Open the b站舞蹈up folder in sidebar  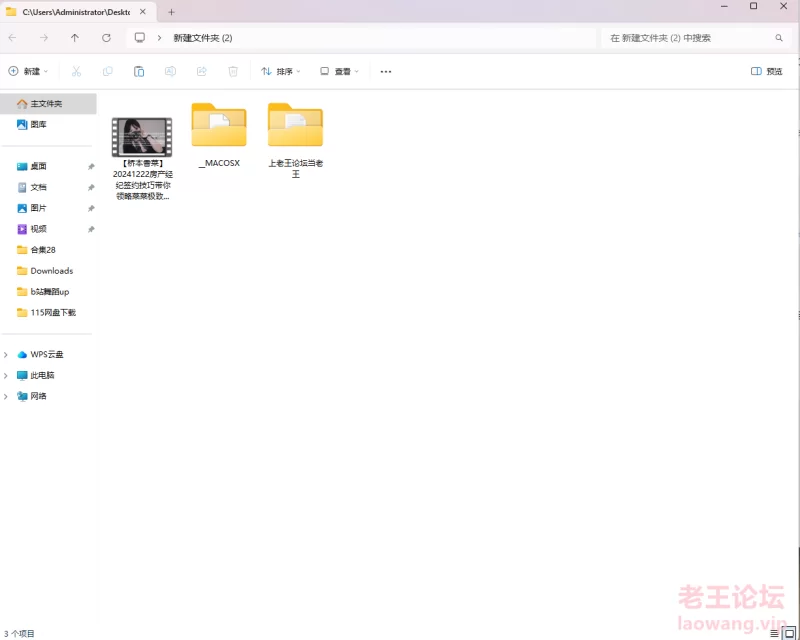pos(48,292)
